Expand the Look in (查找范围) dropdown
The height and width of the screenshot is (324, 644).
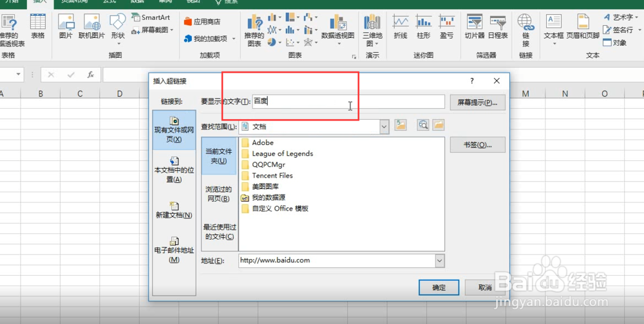click(384, 127)
